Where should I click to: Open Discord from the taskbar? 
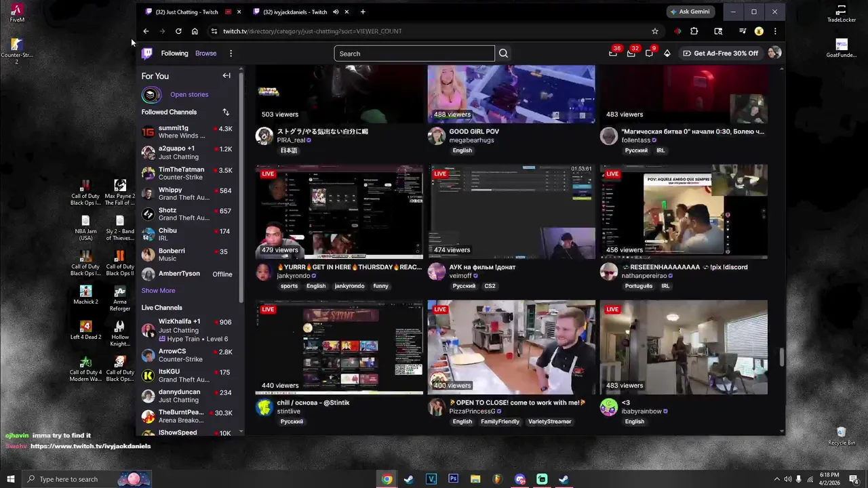(520, 479)
